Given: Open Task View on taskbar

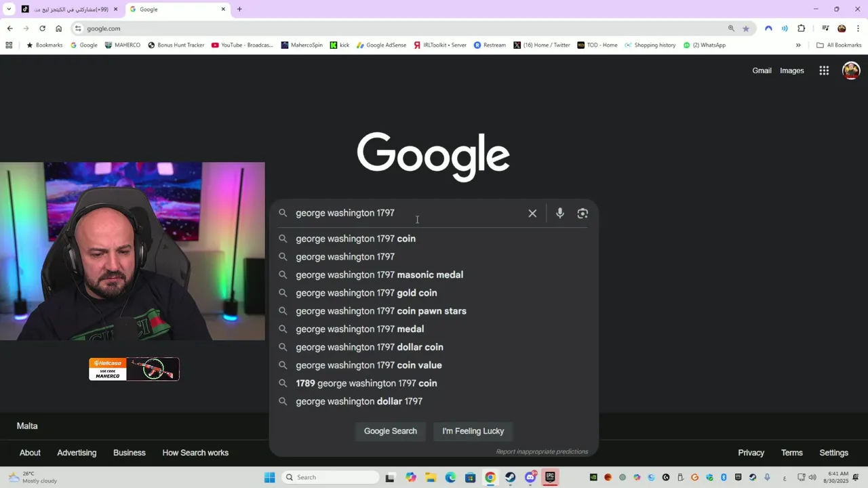Looking at the screenshot, I should click(x=390, y=477).
